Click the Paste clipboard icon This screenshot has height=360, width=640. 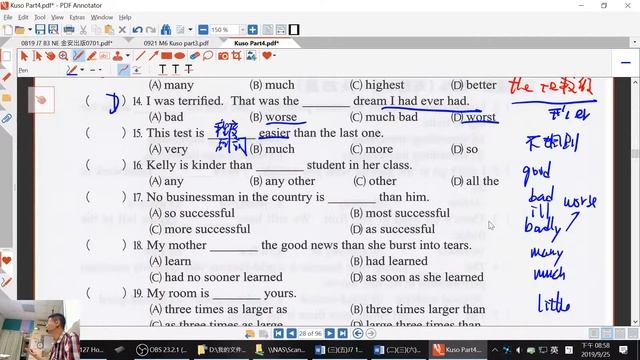[109, 30]
